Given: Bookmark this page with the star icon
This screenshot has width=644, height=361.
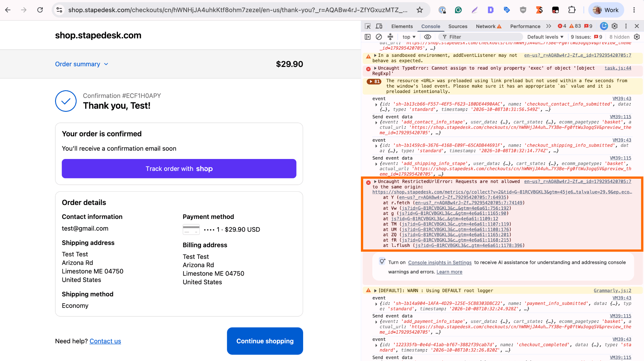Looking at the screenshot, I should coord(419,10).
